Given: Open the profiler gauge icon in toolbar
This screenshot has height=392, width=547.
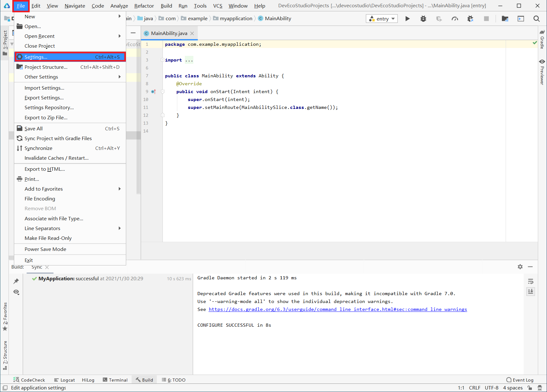Looking at the screenshot, I should coord(455,19).
